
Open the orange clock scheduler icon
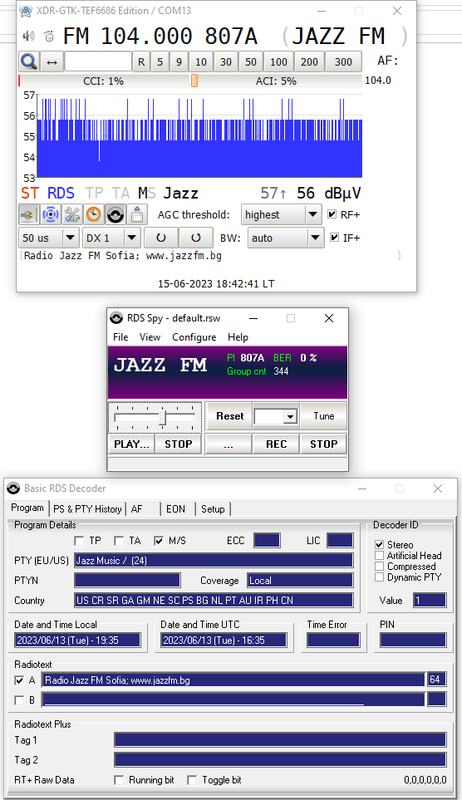pyautogui.click(x=93, y=215)
